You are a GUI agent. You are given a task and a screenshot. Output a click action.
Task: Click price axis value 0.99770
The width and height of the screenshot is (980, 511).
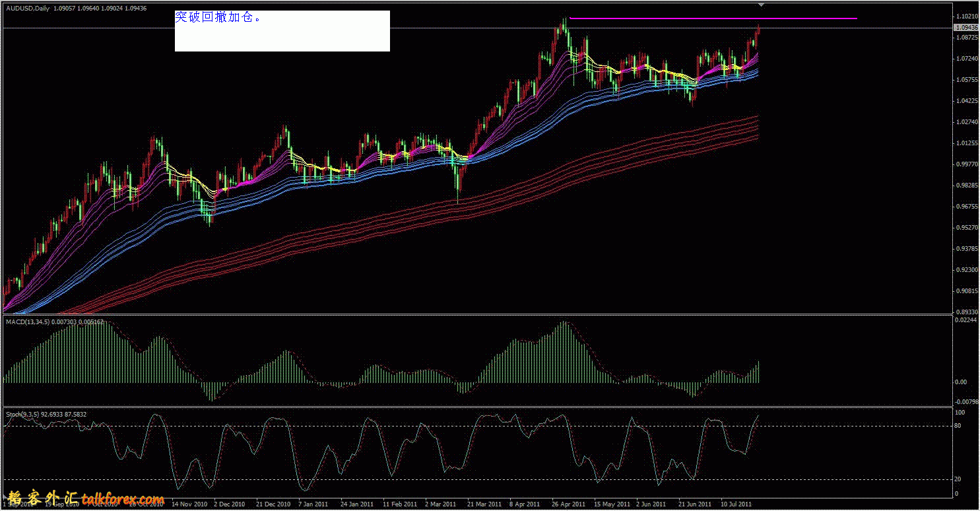966,164
